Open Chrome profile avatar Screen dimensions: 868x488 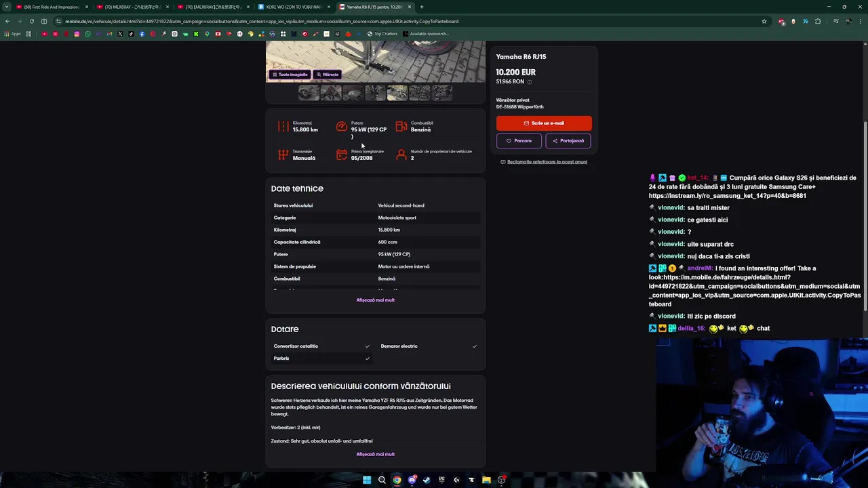pos(848,21)
